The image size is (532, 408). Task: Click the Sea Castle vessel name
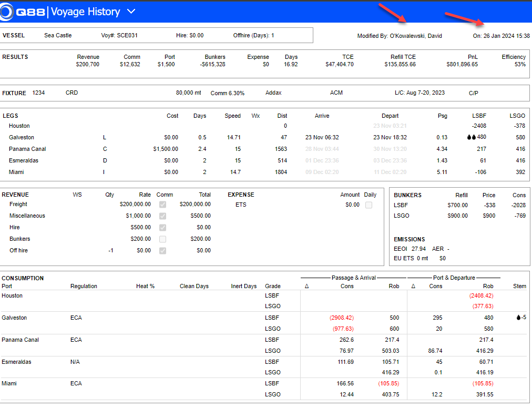coord(58,36)
